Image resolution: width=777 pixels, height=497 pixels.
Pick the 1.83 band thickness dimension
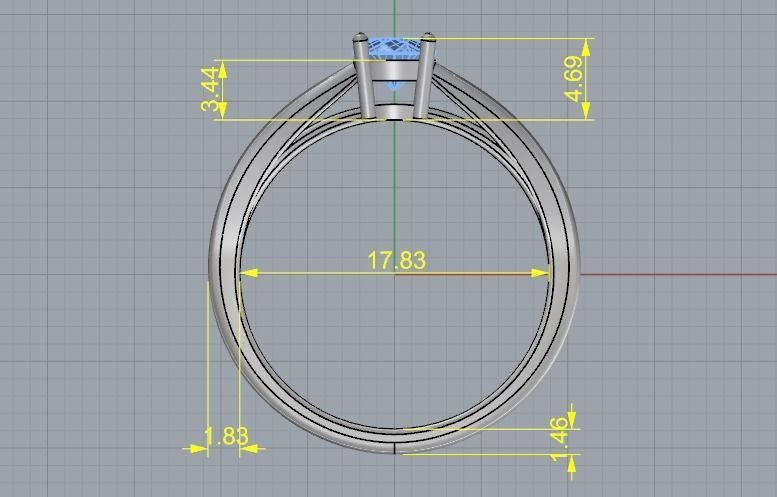(x=226, y=437)
